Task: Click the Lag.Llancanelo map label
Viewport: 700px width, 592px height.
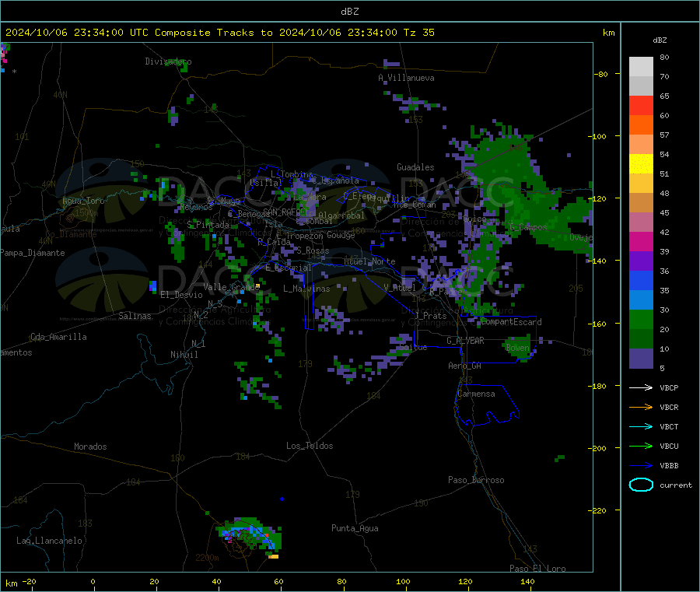Action: pyautogui.click(x=49, y=541)
